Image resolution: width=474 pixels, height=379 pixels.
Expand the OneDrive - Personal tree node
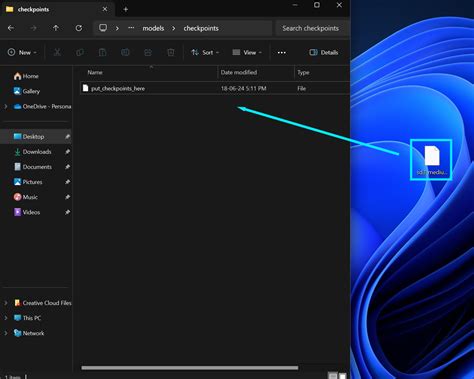[x=6, y=106]
